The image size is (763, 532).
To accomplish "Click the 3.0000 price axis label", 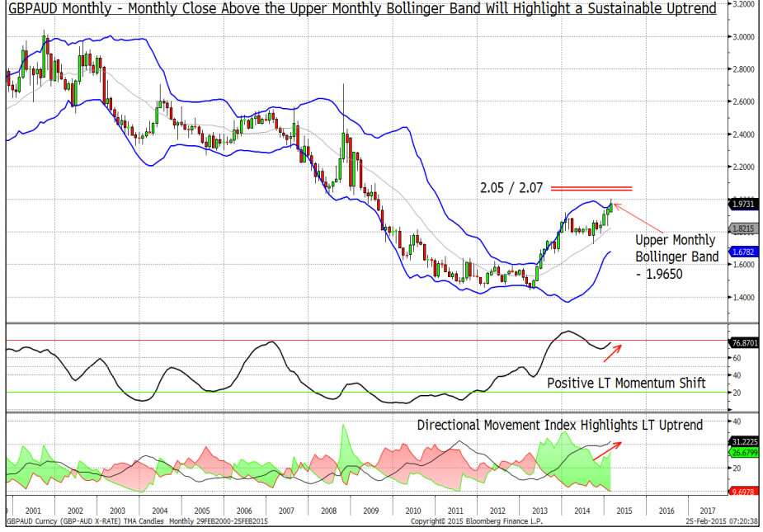I will (x=745, y=36).
